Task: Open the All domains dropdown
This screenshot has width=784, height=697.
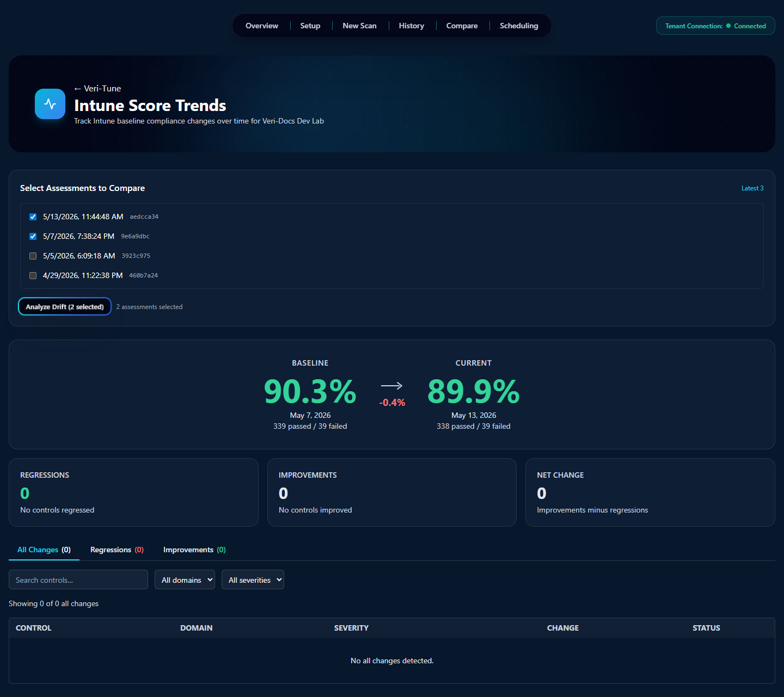Action: pyautogui.click(x=185, y=579)
